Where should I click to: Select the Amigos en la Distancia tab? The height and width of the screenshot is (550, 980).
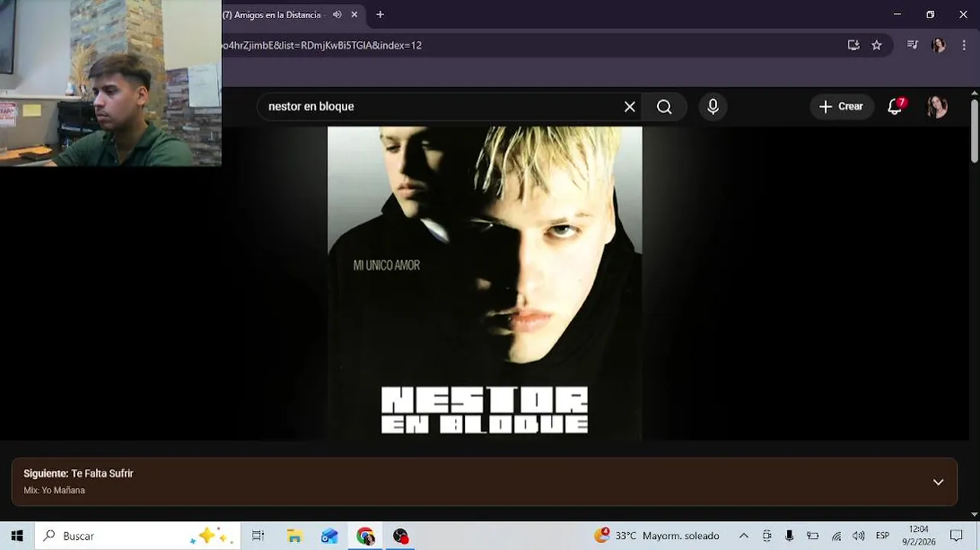pyautogui.click(x=279, y=15)
